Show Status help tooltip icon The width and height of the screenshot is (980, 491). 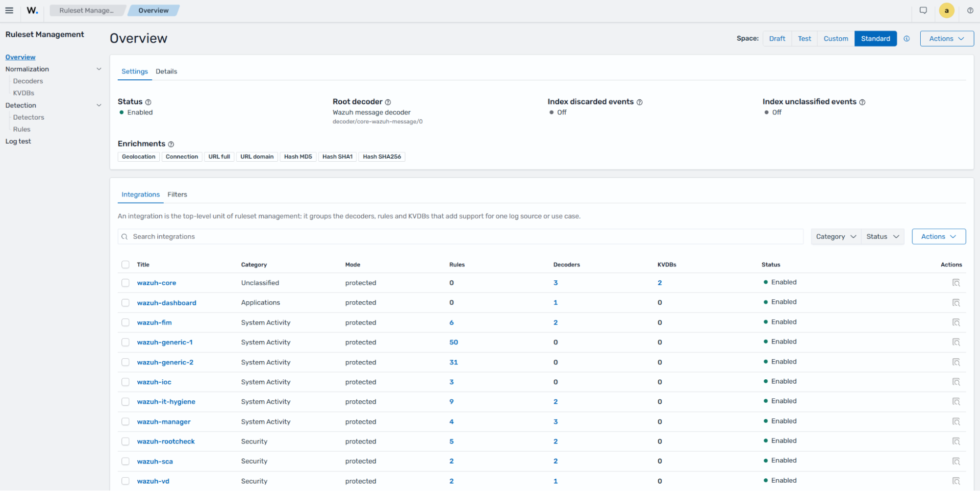click(x=148, y=102)
